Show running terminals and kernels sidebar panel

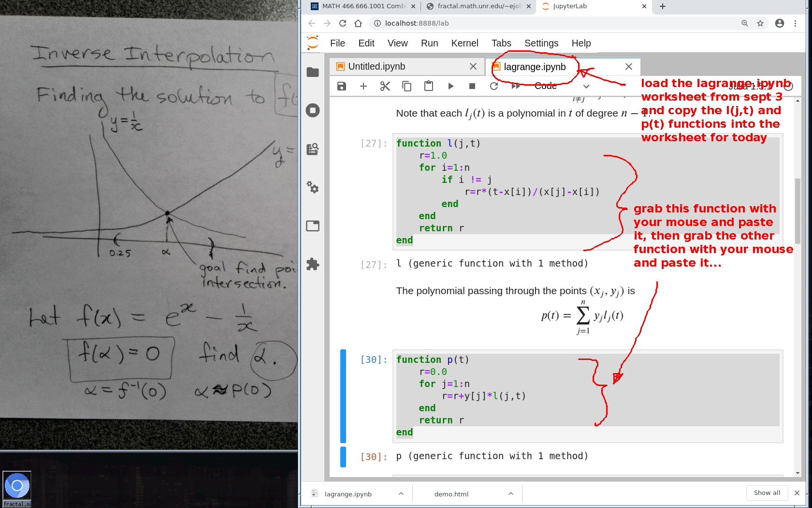(x=313, y=110)
